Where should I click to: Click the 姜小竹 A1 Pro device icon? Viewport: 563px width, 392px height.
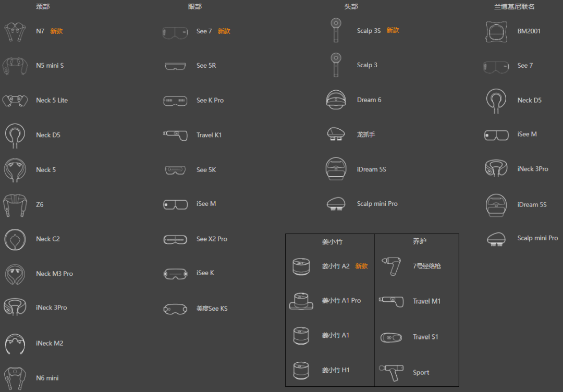point(301,301)
